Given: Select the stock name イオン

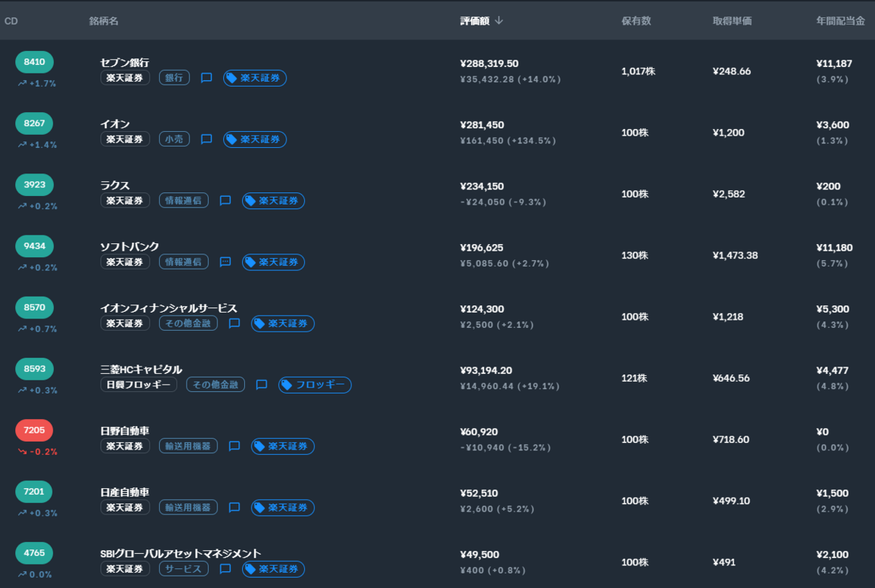Looking at the screenshot, I should (x=115, y=124).
